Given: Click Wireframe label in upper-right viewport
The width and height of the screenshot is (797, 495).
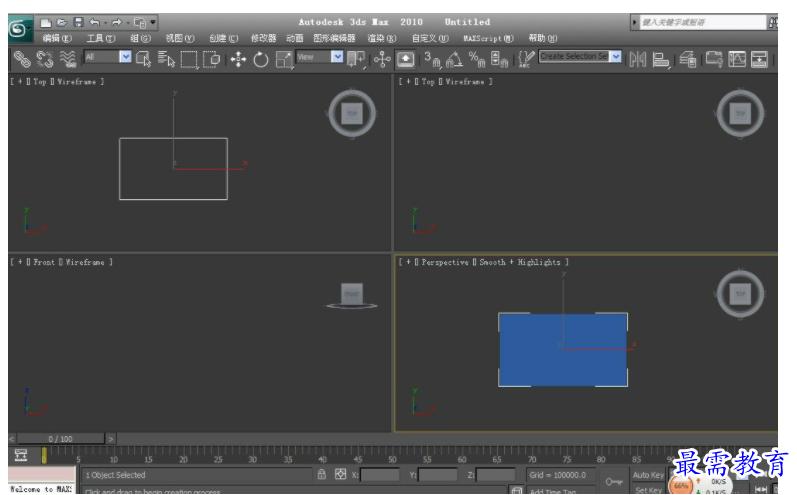Looking at the screenshot, I should (465, 81).
